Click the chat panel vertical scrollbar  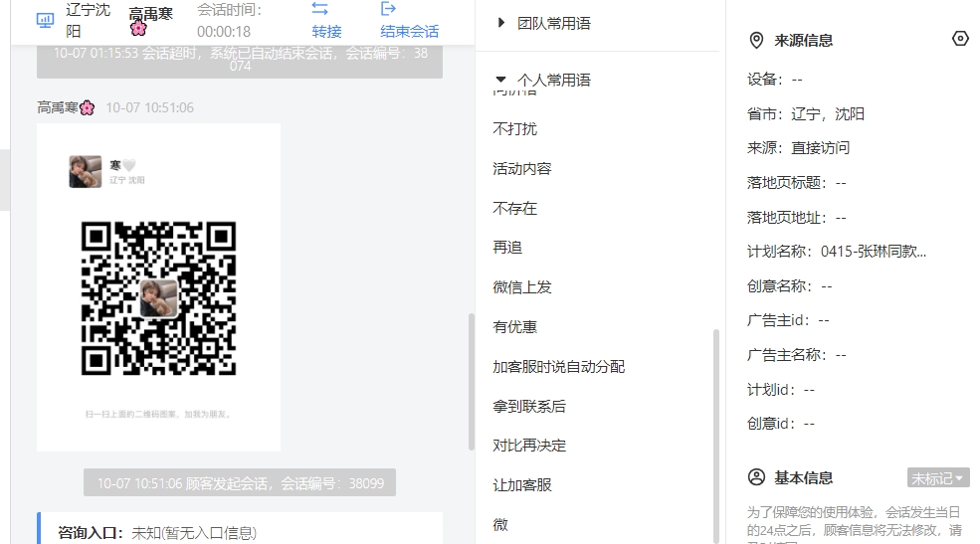point(472,381)
